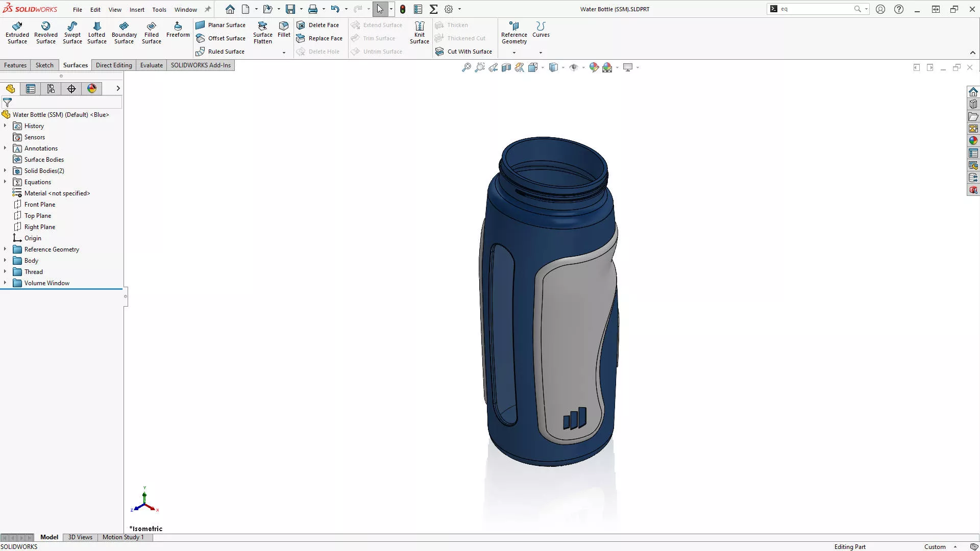Expand the Thread folder in feature tree

tap(5, 271)
